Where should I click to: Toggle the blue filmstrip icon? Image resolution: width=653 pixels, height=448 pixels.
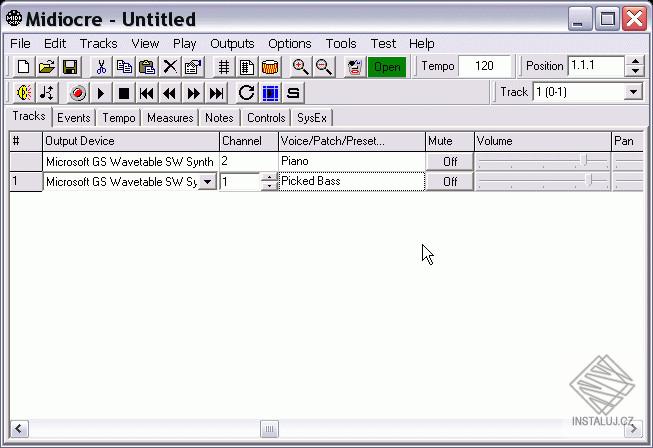point(270,92)
